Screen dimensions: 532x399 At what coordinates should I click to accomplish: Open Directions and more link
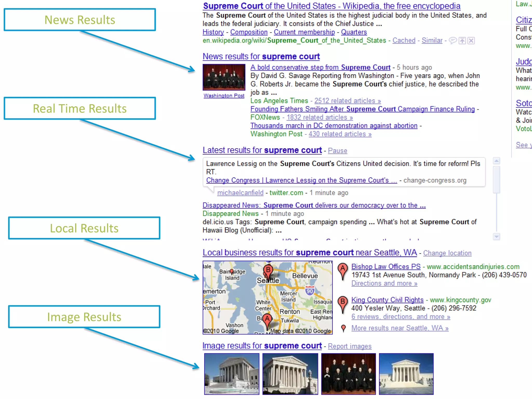[x=384, y=283]
